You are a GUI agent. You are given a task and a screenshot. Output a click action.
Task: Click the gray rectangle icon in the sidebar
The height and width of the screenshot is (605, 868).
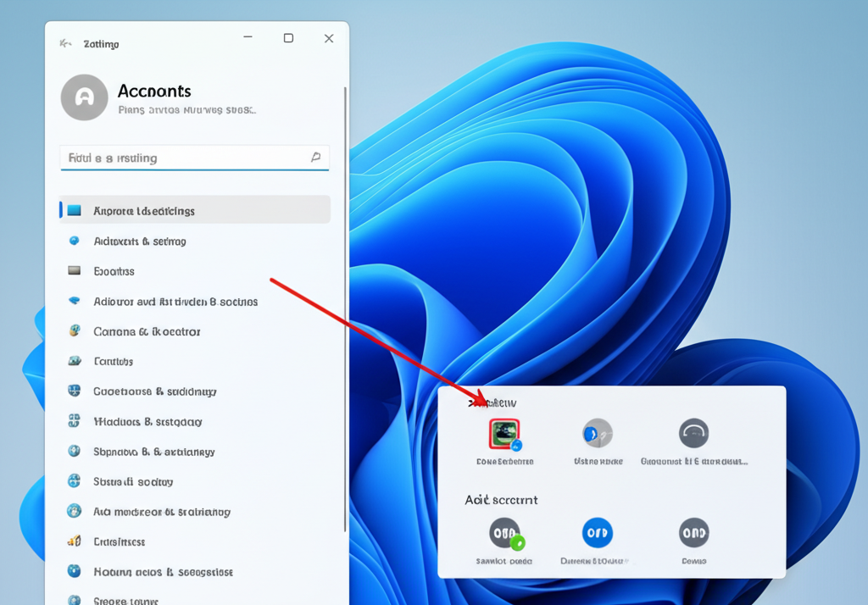[x=75, y=271]
